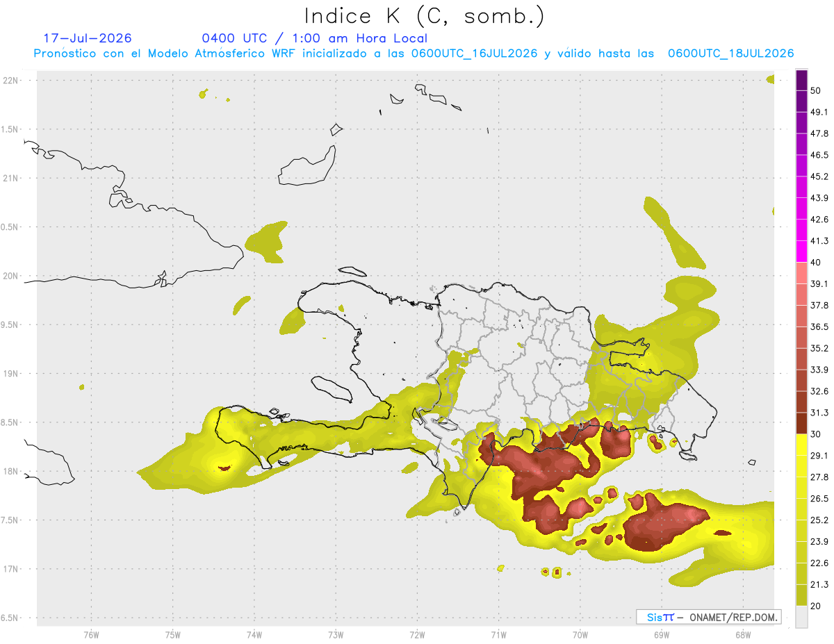Click the latitude label '20N'
Viewport: 834px width, 644px height.
[x=12, y=276]
